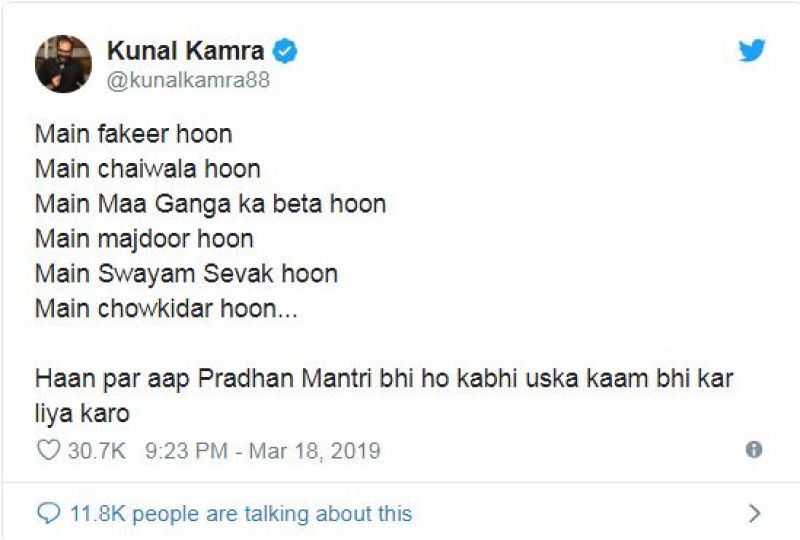Image resolution: width=800 pixels, height=540 pixels.
Task: Click the 30.7K likes count
Action: (96, 451)
